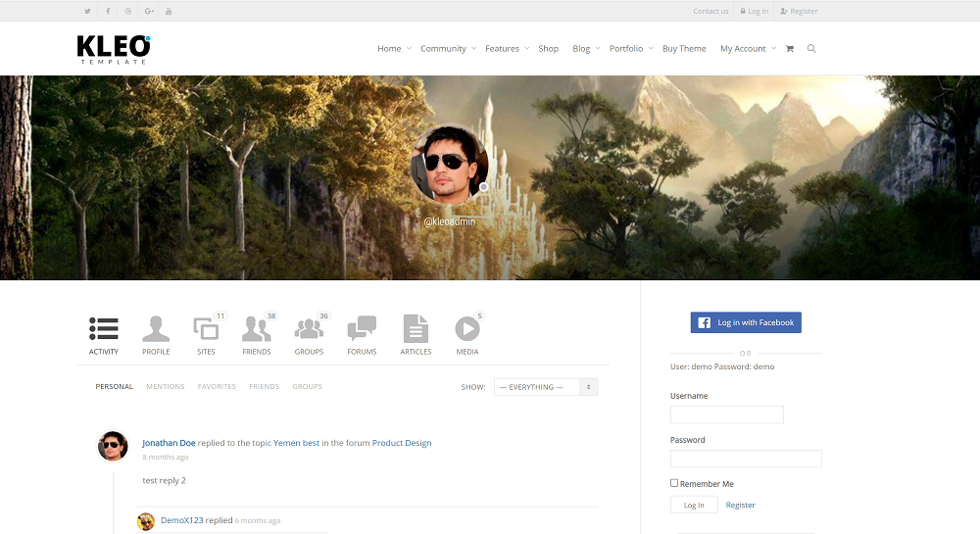980x534 pixels.
Task: Enable the Remember Me checkbox
Action: (x=674, y=483)
